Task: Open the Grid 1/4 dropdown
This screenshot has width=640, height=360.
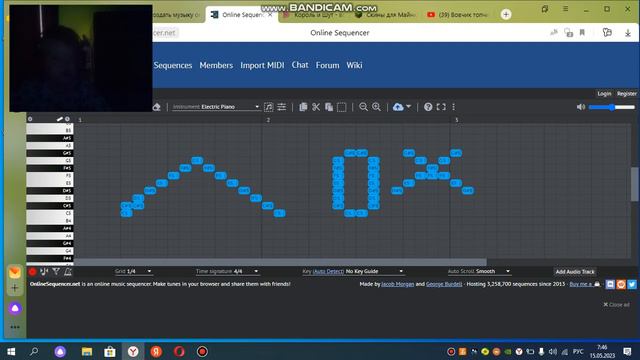Action: point(133,271)
